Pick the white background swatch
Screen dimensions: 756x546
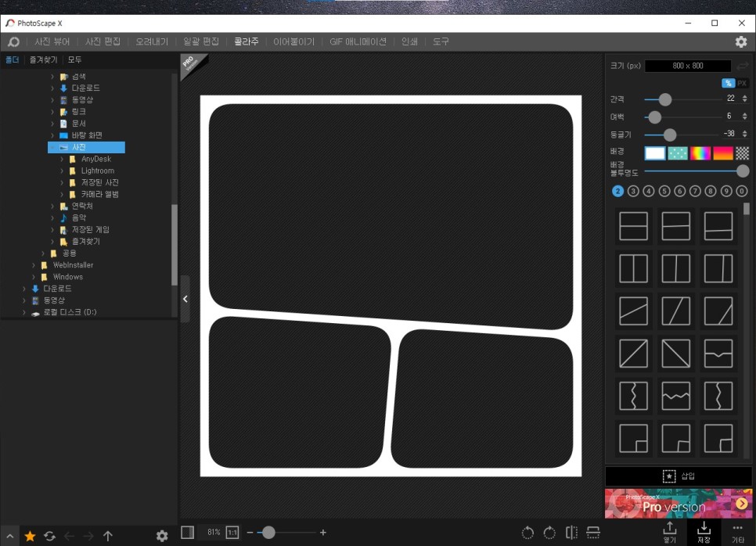pyautogui.click(x=655, y=153)
